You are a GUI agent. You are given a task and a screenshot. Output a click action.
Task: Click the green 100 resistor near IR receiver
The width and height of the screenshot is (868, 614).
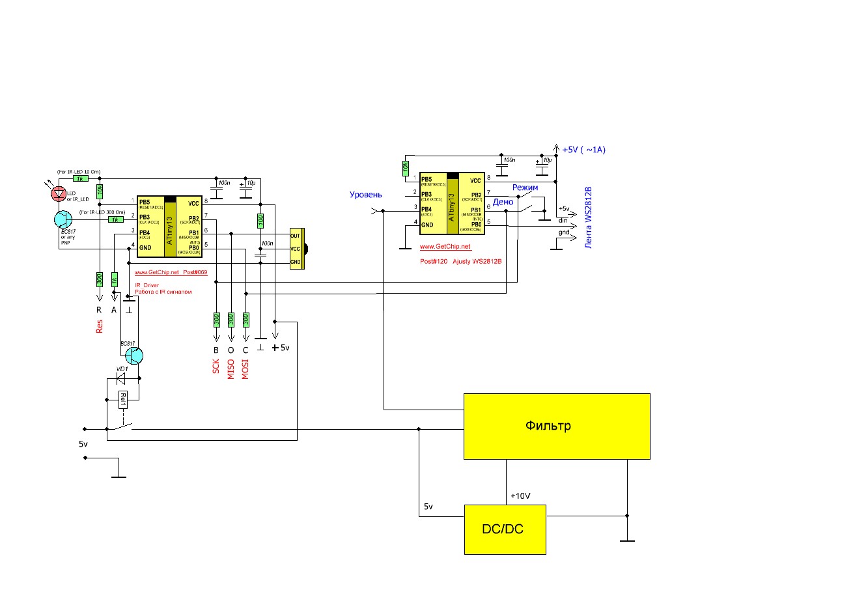260,220
